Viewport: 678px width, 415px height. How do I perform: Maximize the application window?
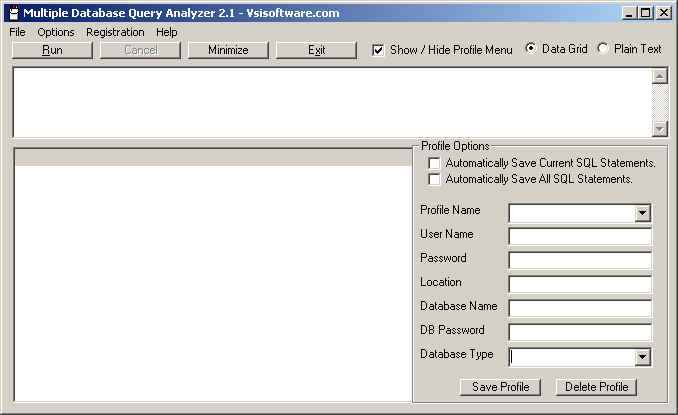click(645, 13)
